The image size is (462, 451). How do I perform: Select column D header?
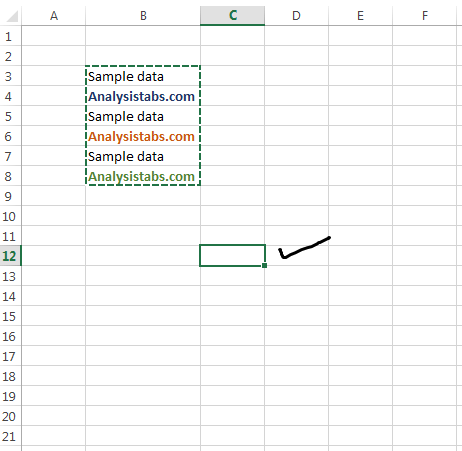click(x=296, y=16)
